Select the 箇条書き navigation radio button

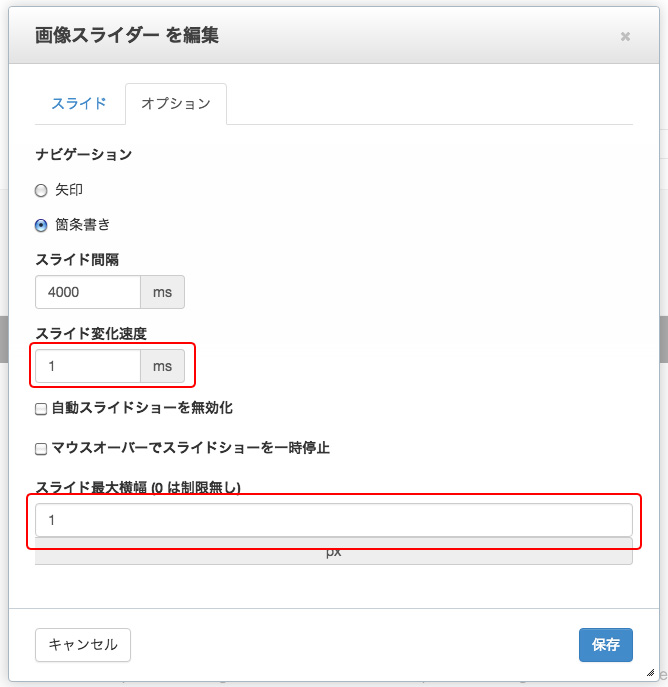click(41, 225)
